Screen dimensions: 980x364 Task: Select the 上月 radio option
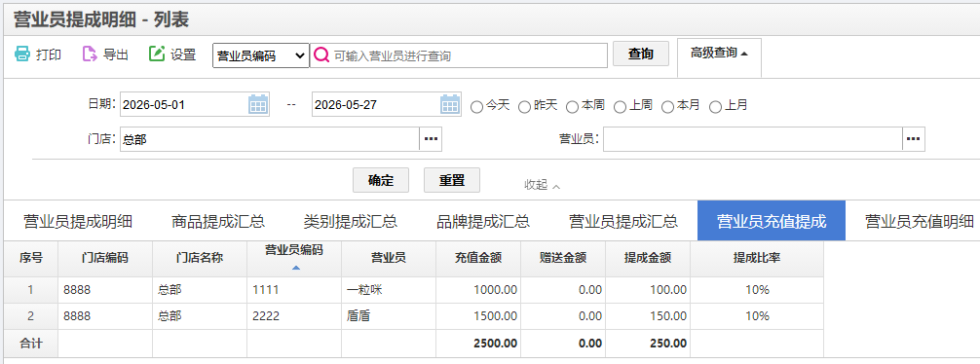coord(715,107)
